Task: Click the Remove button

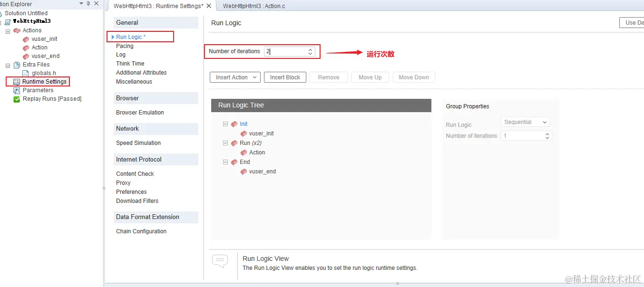Action: click(329, 77)
